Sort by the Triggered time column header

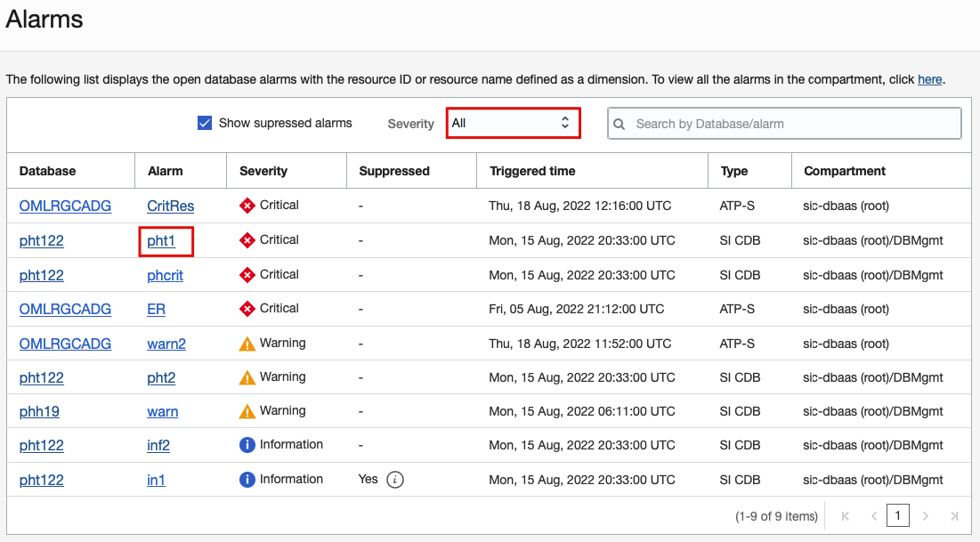(532, 171)
